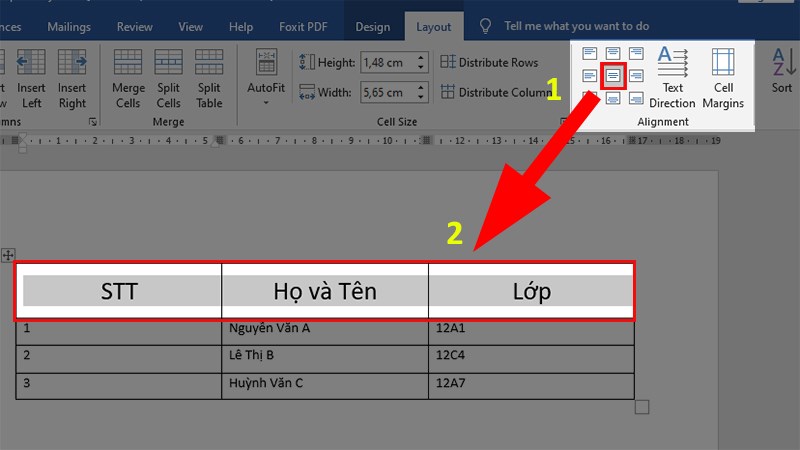The width and height of the screenshot is (800, 450).
Task: Click the Align Bottom Center icon
Action: [613, 98]
